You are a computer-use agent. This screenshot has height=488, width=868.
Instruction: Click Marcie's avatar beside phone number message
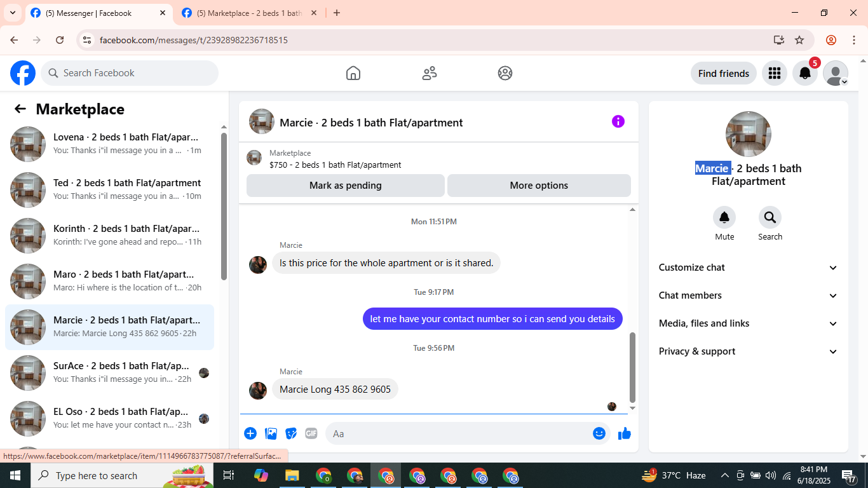258,391
